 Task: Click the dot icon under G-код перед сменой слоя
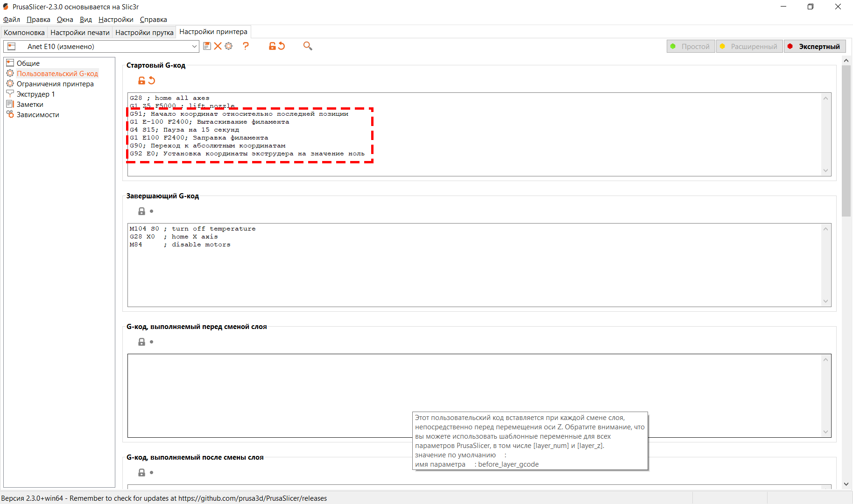[x=152, y=342]
